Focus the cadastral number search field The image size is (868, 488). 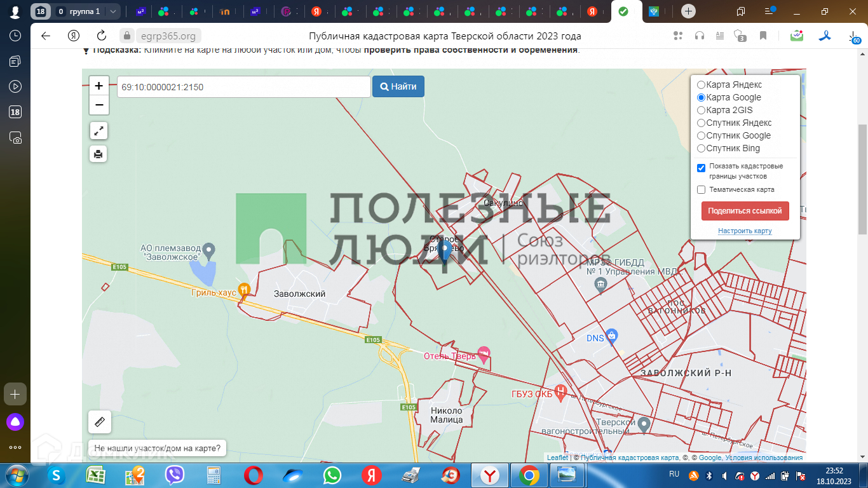tap(243, 86)
